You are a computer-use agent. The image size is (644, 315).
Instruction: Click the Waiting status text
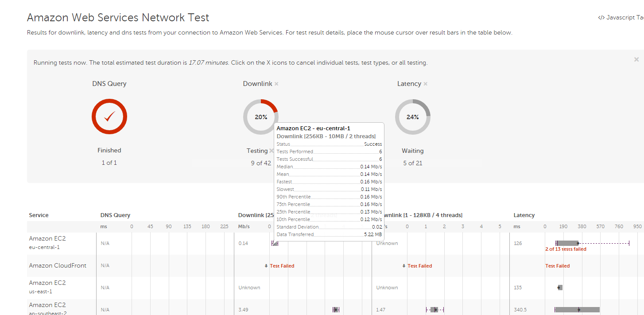pos(413,151)
